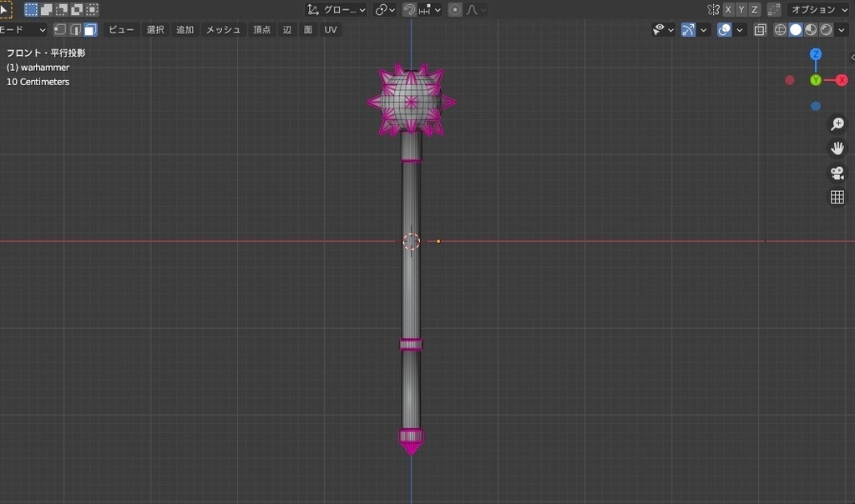The height and width of the screenshot is (504, 855).
Task: Toggle auto merge vertices icon
Action: tap(774, 9)
